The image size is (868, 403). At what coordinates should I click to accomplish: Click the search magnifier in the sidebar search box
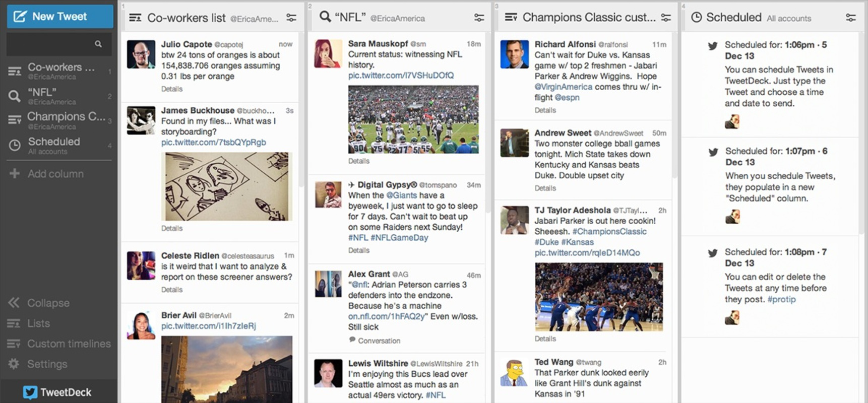coord(99,44)
